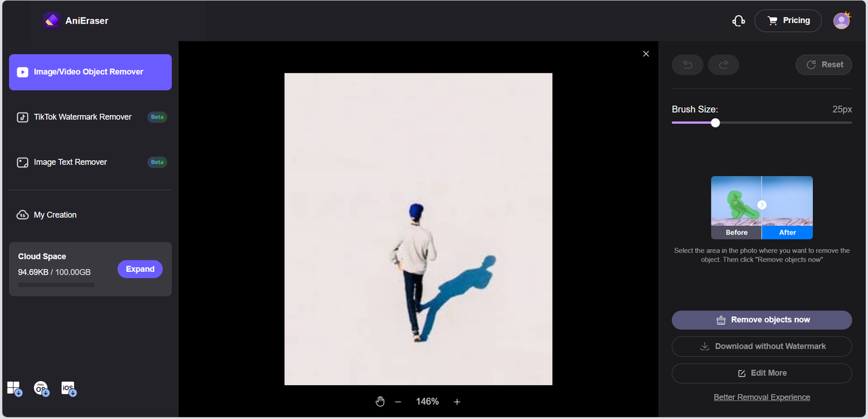Click Edit More button
Image resolution: width=868 pixels, height=419 pixels.
762,373
